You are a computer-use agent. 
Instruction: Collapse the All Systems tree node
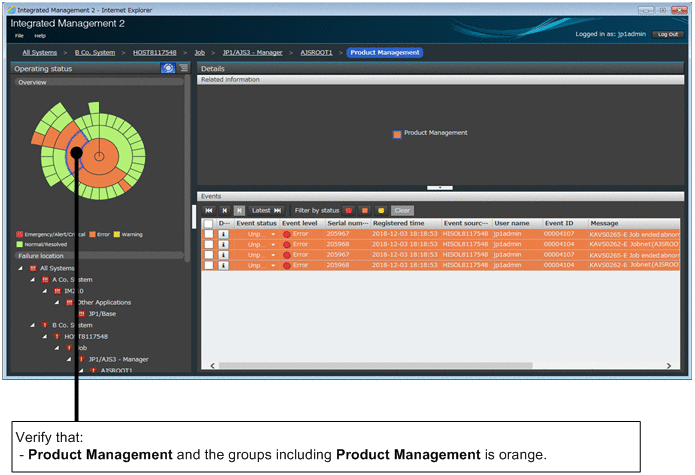23,268
